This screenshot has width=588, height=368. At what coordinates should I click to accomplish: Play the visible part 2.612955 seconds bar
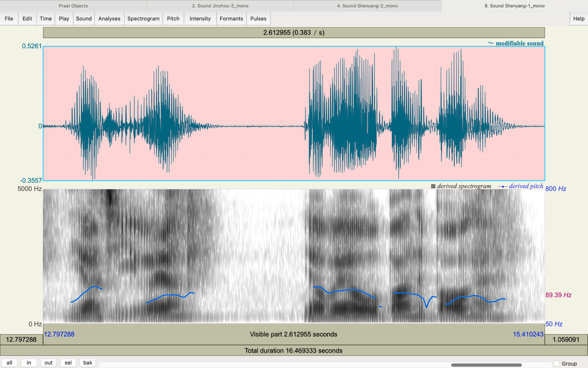(x=294, y=334)
